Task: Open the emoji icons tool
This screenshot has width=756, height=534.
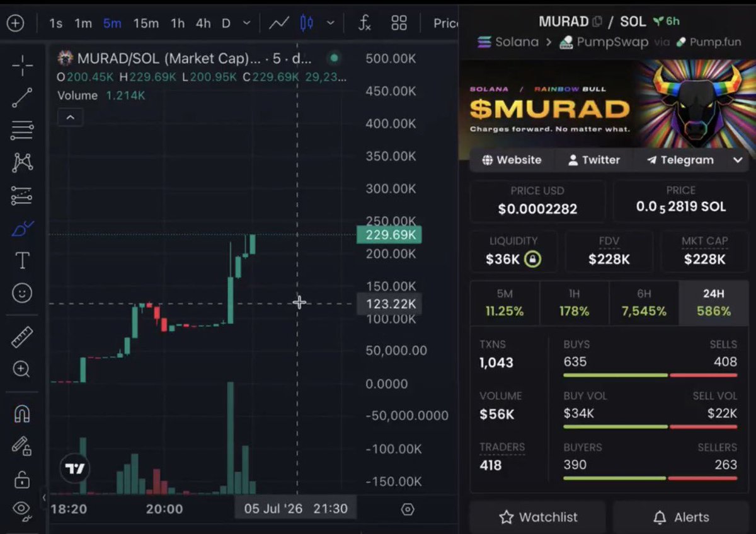Action: pos(22,293)
